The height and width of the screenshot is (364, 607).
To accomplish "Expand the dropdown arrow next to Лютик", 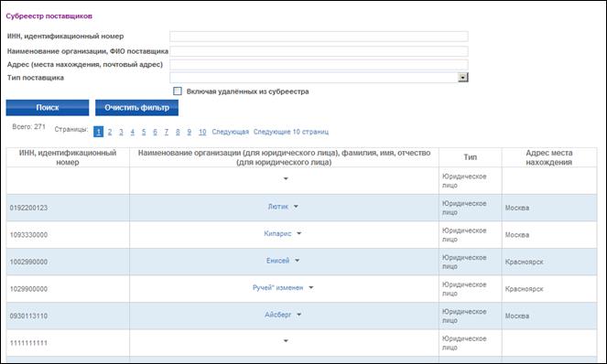I will 296,207.
